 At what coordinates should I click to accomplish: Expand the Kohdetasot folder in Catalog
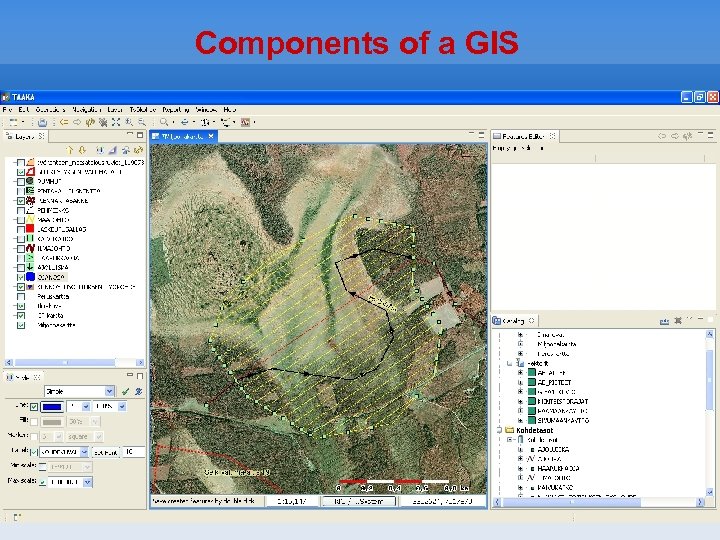click(x=498, y=430)
